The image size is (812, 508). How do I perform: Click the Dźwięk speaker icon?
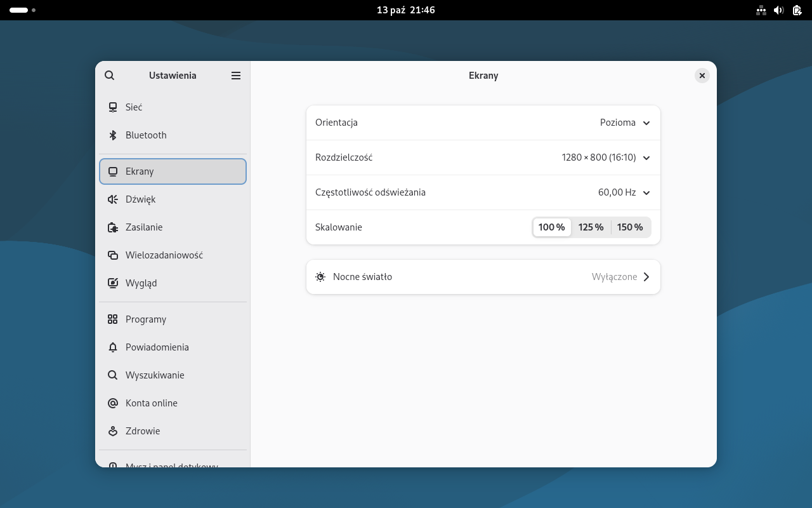click(113, 199)
